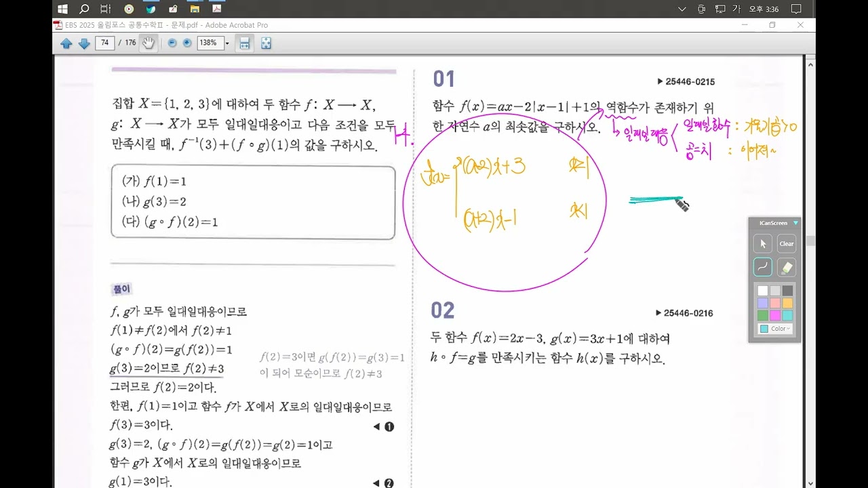Click condition (나) g(3)=2
The image size is (868, 488).
coord(154,202)
